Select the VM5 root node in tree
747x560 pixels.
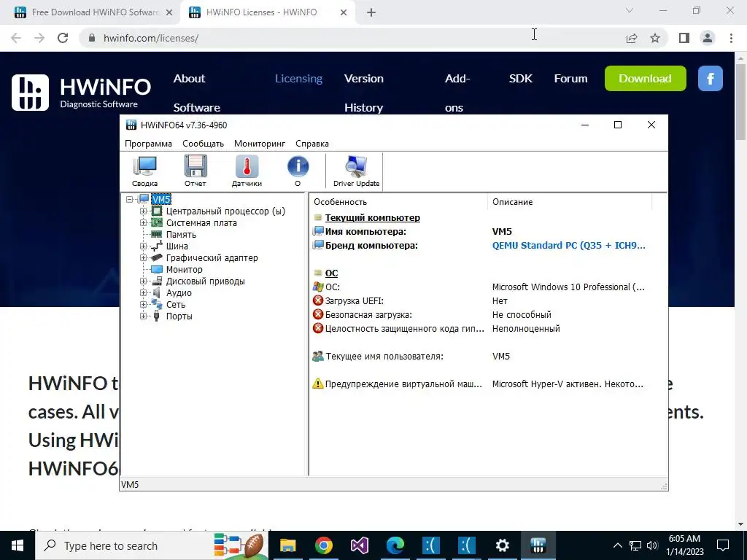[x=161, y=199]
